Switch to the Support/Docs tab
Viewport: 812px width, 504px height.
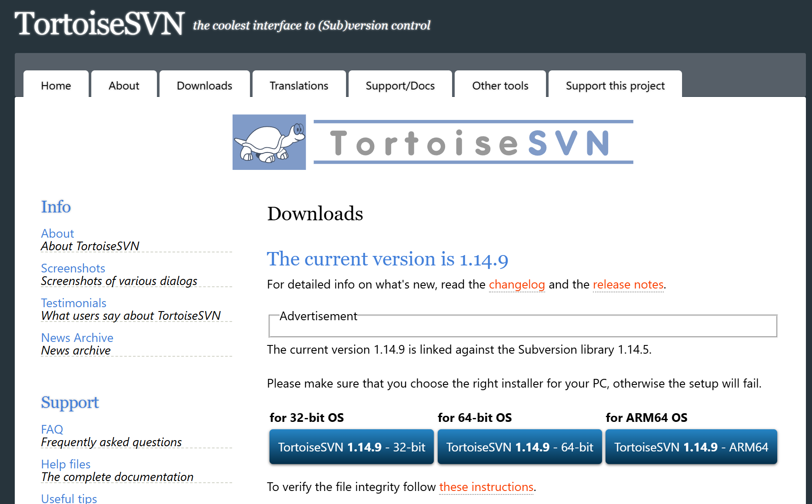tap(400, 85)
